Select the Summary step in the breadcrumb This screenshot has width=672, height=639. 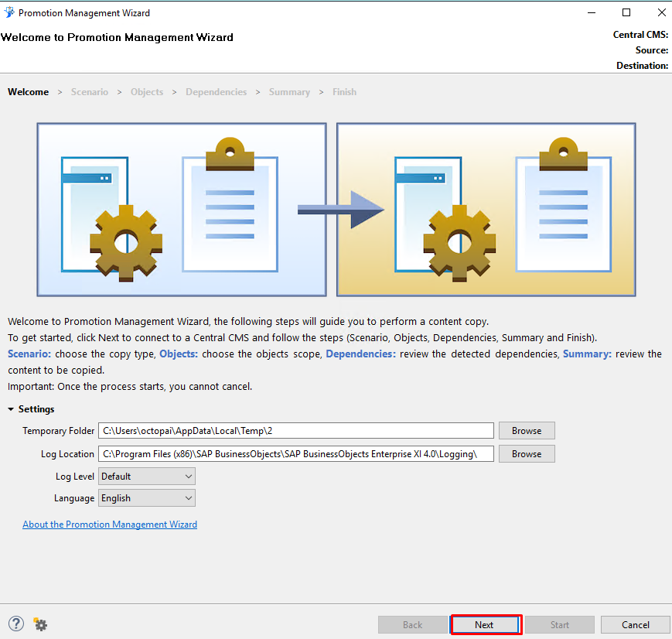tap(289, 92)
